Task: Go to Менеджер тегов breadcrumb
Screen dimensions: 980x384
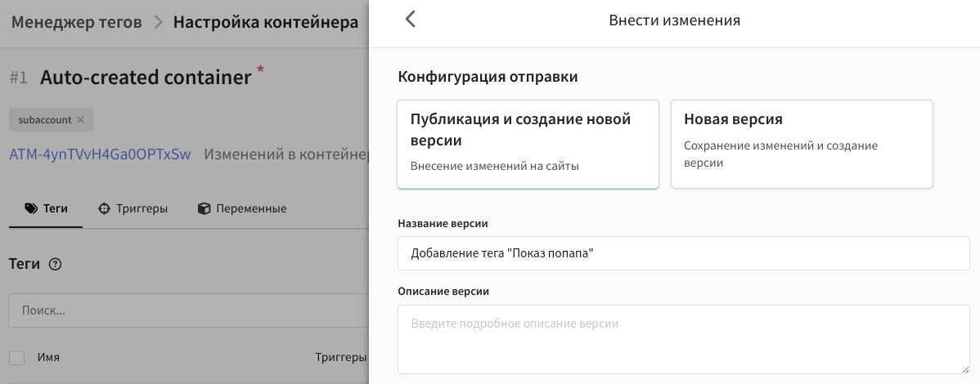Action: (x=77, y=23)
